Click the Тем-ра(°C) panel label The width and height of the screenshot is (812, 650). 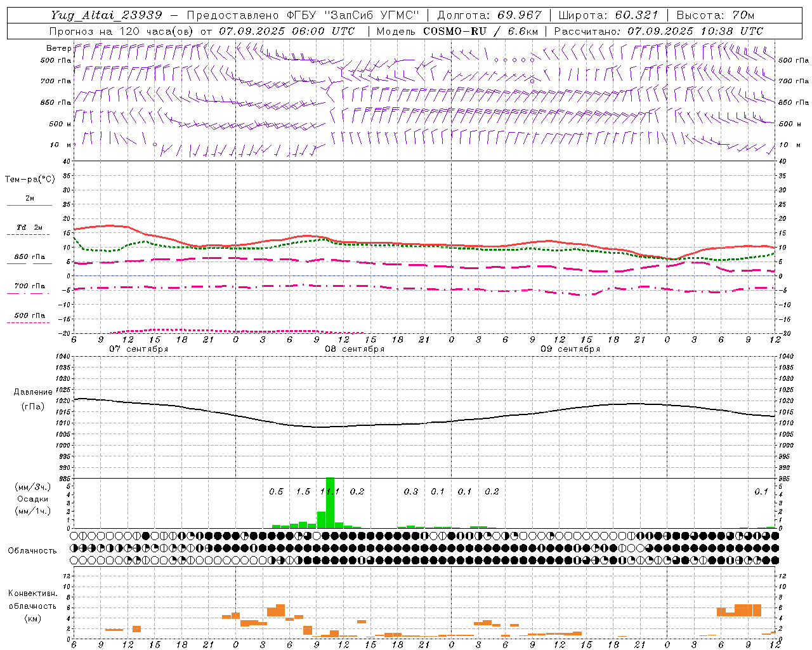pyautogui.click(x=30, y=179)
